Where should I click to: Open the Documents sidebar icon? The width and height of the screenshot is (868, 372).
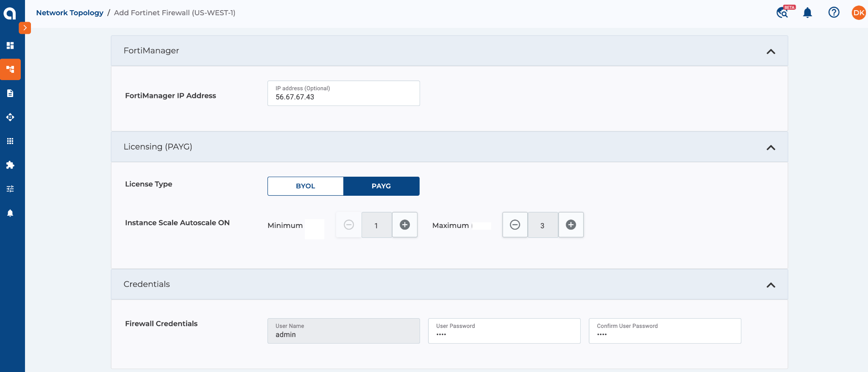tap(10, 93)
